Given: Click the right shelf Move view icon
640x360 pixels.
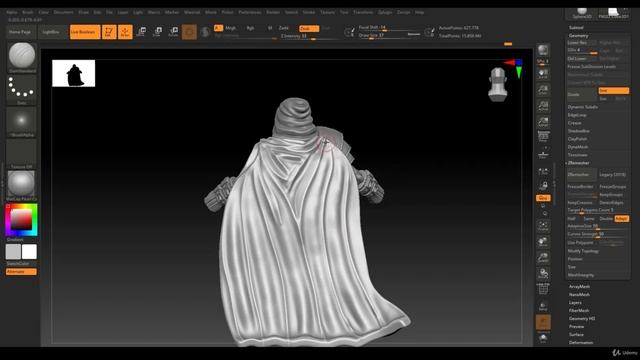Looking at the screenshot, I should click(x=543, y=242).
